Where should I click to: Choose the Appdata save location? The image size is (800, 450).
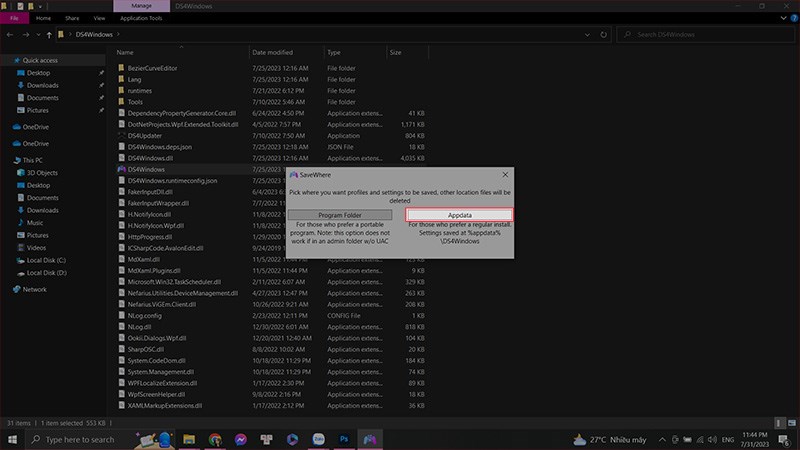click(x=459, y=215)
